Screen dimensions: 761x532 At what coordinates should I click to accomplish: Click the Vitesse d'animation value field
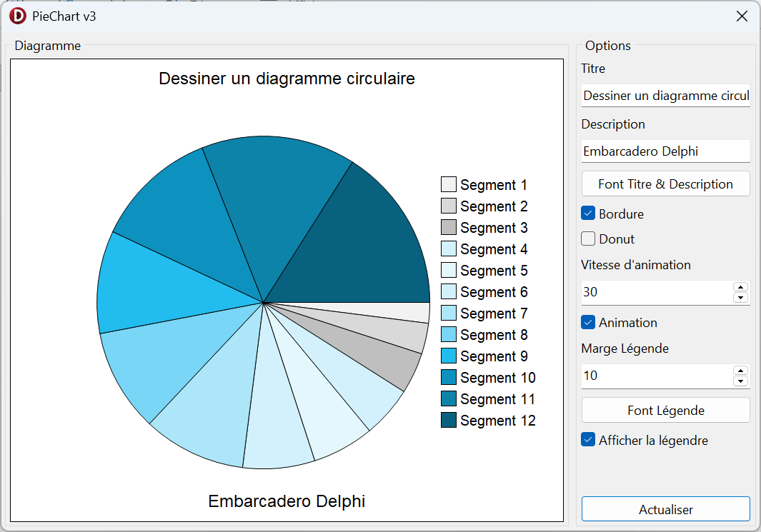tap(657, 292)
